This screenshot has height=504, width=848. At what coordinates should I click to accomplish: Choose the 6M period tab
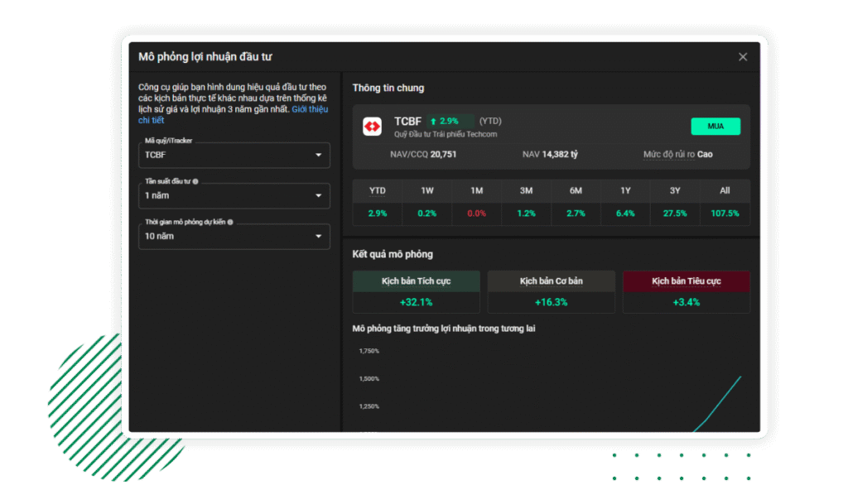click(576, 190)
